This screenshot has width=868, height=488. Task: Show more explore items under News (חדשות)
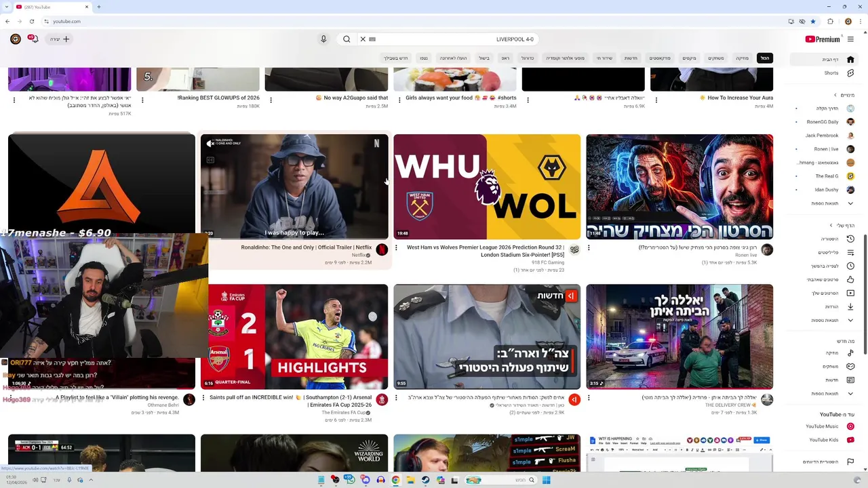(x=824, y=394)
